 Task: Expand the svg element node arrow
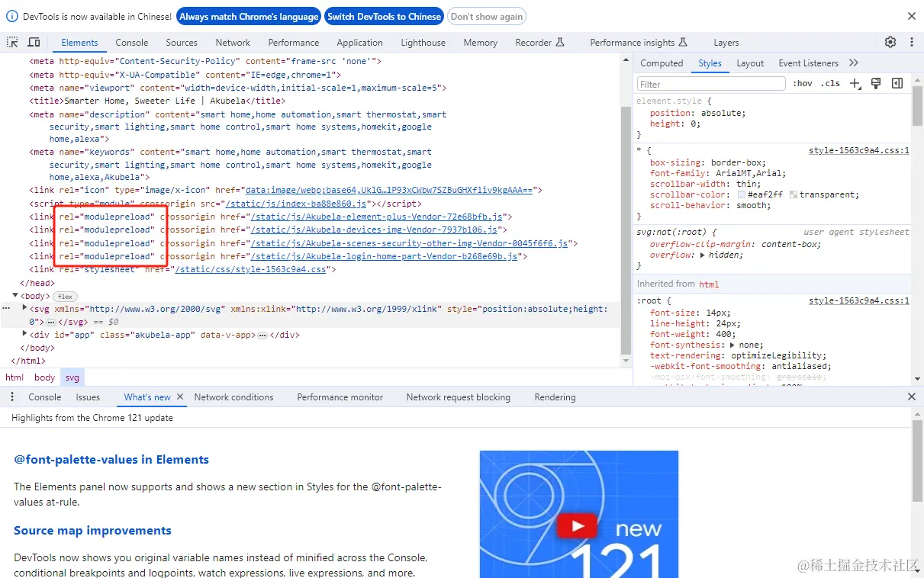(24, 308)
